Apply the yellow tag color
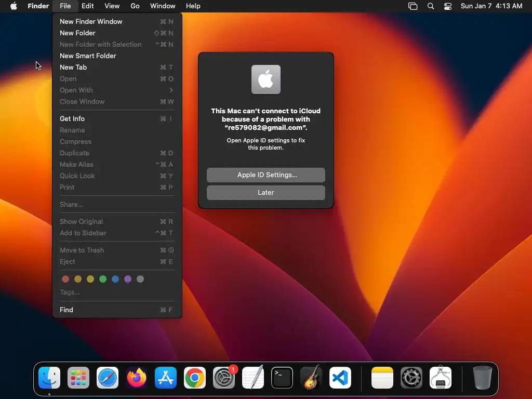Viewport: 532px width, 399px height. (x=90, y=279)
